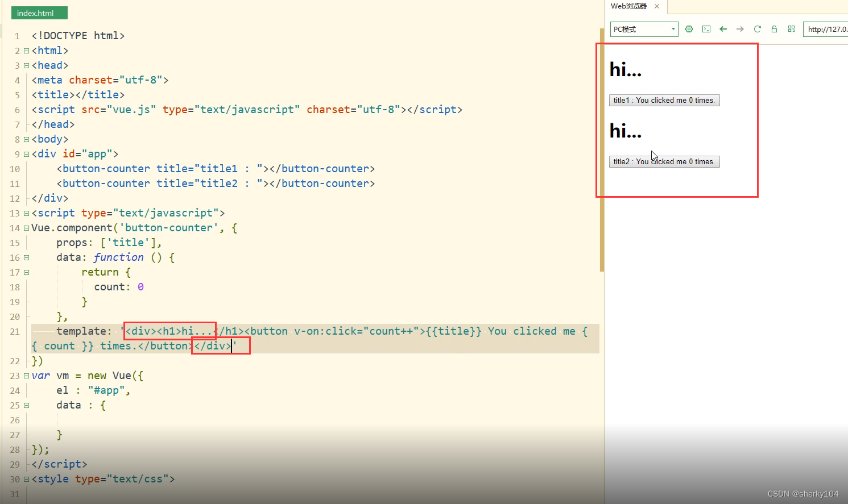Click the first 'hi...' heading in preview
The image size is (848, 504).
(626, 69)
